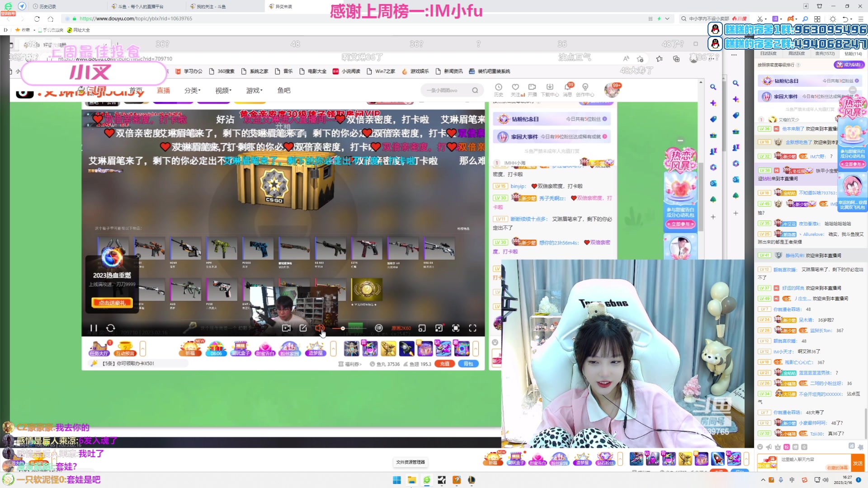
Task: Click the edit/screenshot icon in player controls
Action: [303, 328]
